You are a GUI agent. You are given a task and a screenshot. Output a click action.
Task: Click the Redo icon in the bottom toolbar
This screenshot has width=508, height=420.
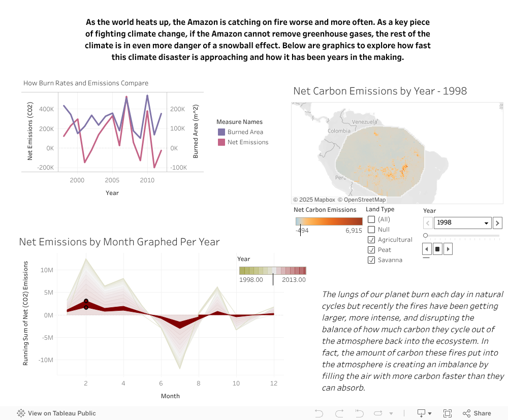click(x=338, y=413)
